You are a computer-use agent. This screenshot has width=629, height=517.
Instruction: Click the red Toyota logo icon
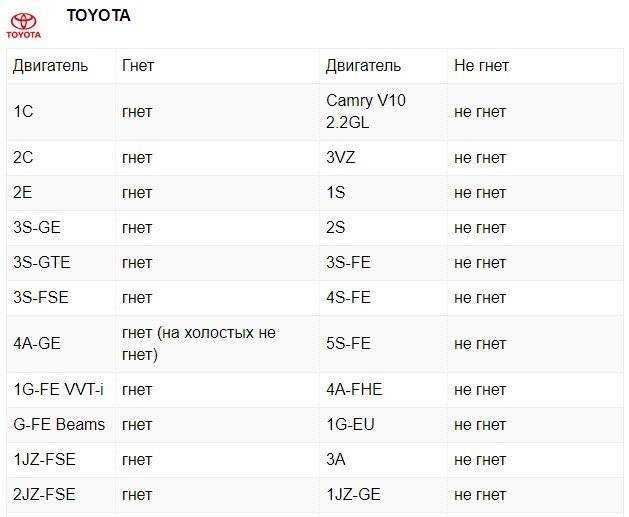pyautogui.click(x=24, y=26)
